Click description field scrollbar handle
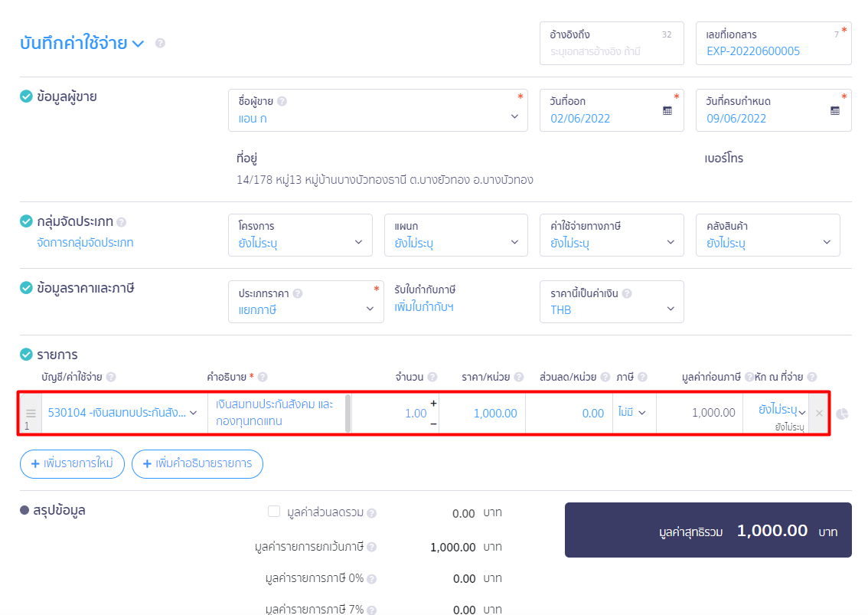This screenshot has height=615, width=868. pyautogui.click(x=348, y=414)
